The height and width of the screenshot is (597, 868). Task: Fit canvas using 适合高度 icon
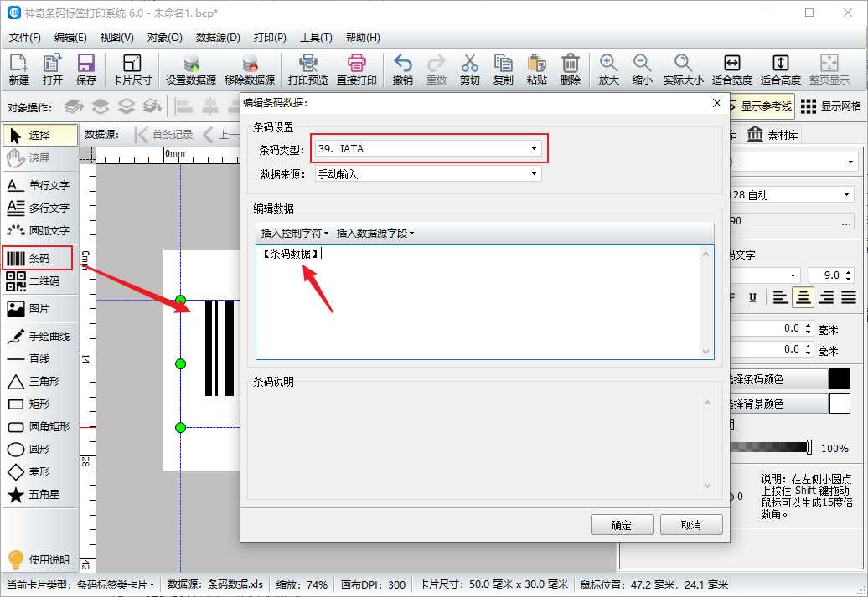tap(781, 69)
